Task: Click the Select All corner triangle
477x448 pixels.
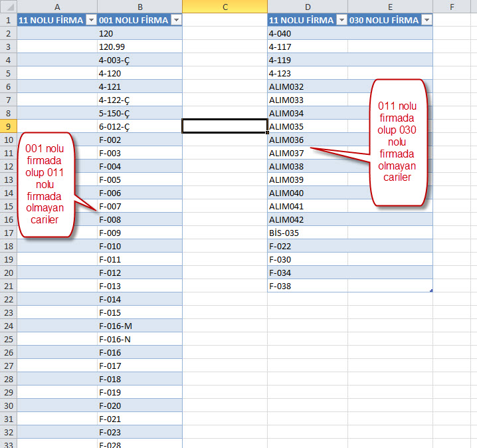Action: pos(9,7)
